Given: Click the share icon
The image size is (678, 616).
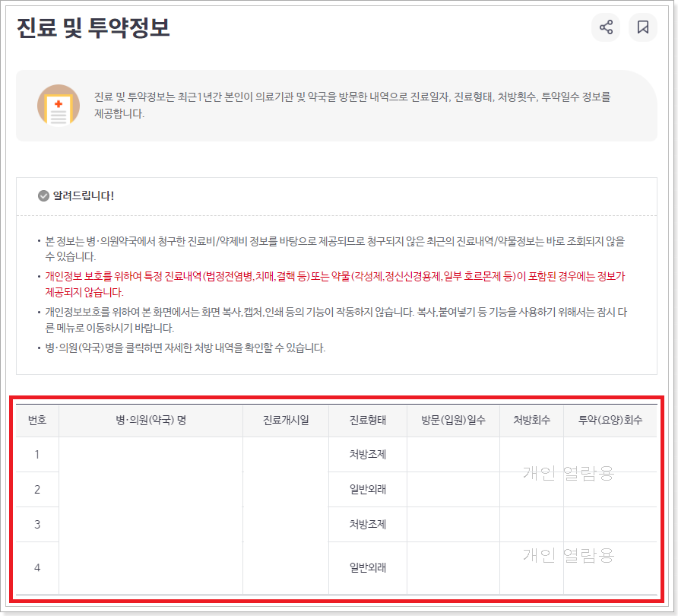Looking at the screenshot, I should coord(606,27).
